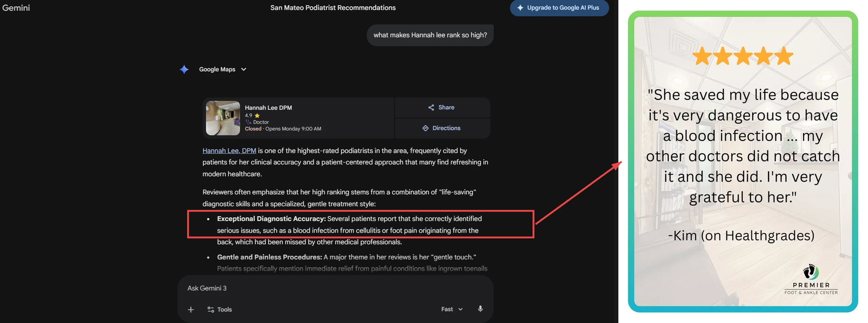
Task: Click the Opens Monday 9:00 AM text
Action: (x=293, y=129)
